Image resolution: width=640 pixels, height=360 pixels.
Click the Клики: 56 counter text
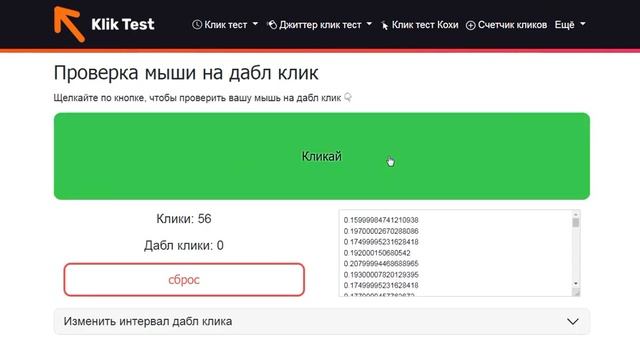pyautogui.click(x=184, y=219)
